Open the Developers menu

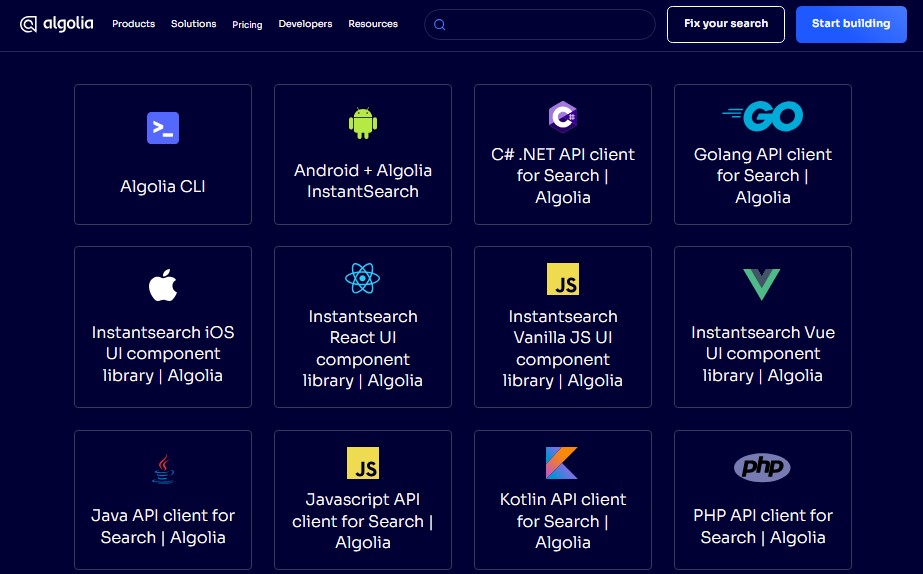(306, 24)
